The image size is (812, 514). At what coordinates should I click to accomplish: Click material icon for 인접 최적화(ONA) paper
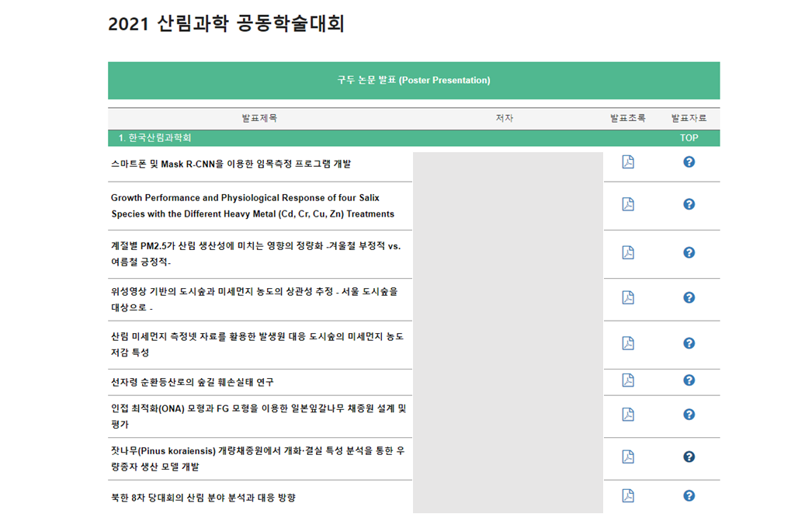point(689,415)
